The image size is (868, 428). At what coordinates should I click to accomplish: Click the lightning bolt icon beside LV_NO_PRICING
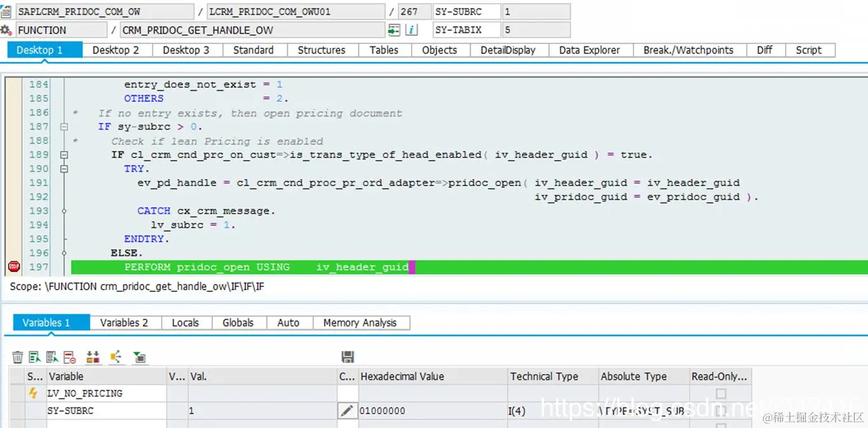33,393
